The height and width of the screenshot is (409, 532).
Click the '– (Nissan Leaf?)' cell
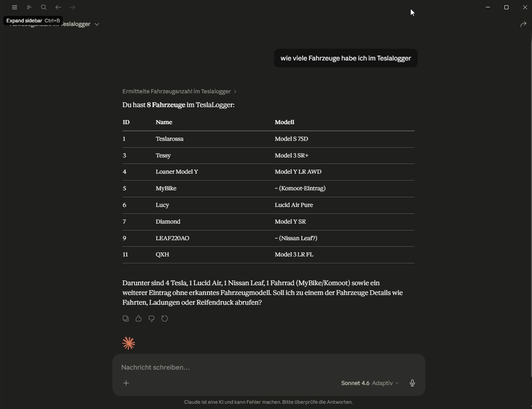coord(296,238)
